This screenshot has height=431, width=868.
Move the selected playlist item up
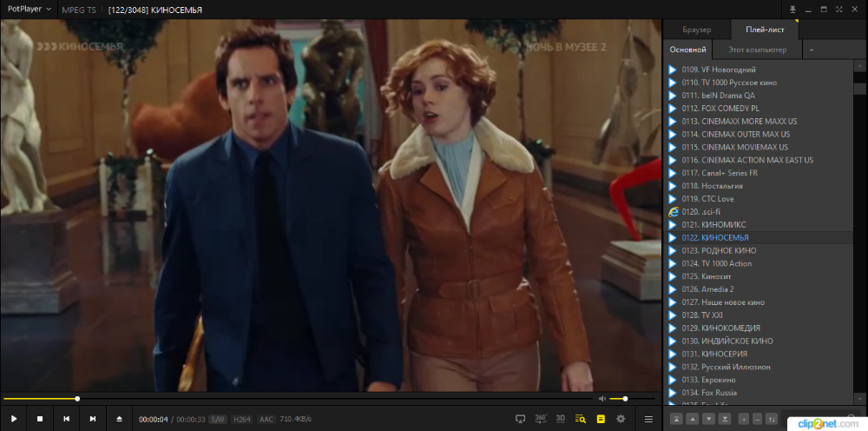coord(692,419)
